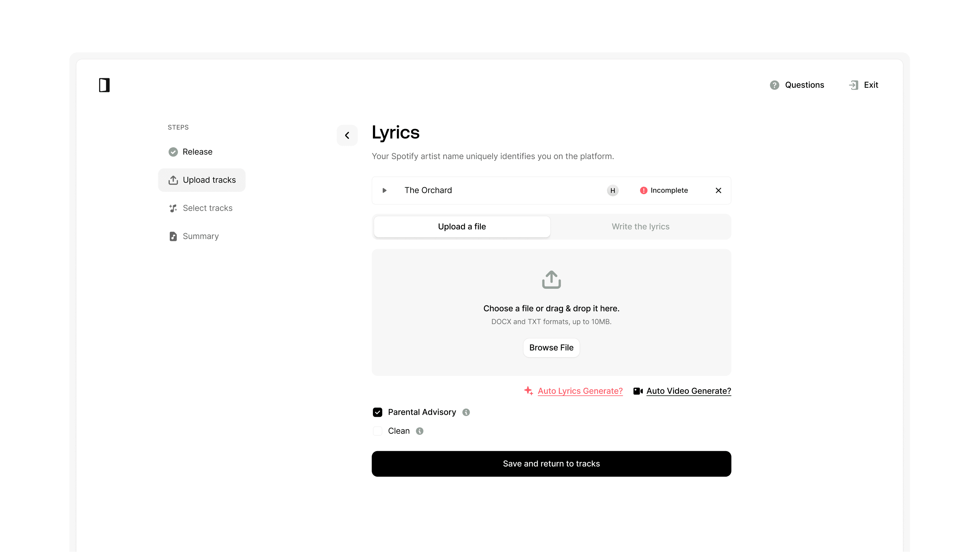980x552 pixels.
Task: Go to Select tracks step
Action: click(207, 208)
